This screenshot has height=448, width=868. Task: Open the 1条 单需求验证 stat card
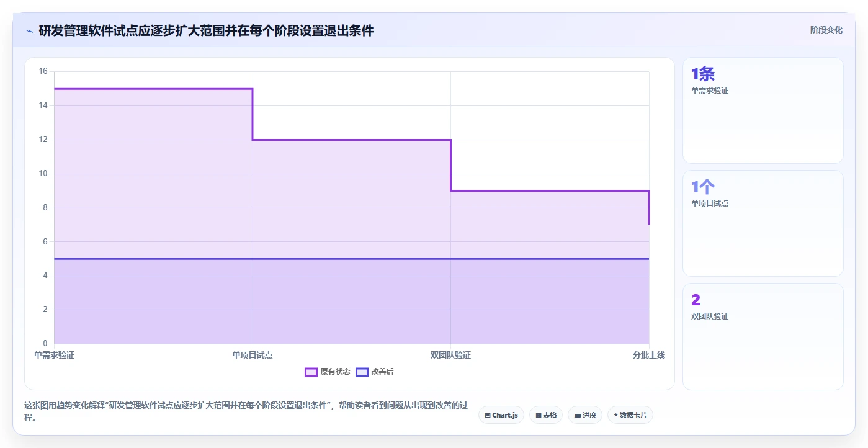point(763,110)
